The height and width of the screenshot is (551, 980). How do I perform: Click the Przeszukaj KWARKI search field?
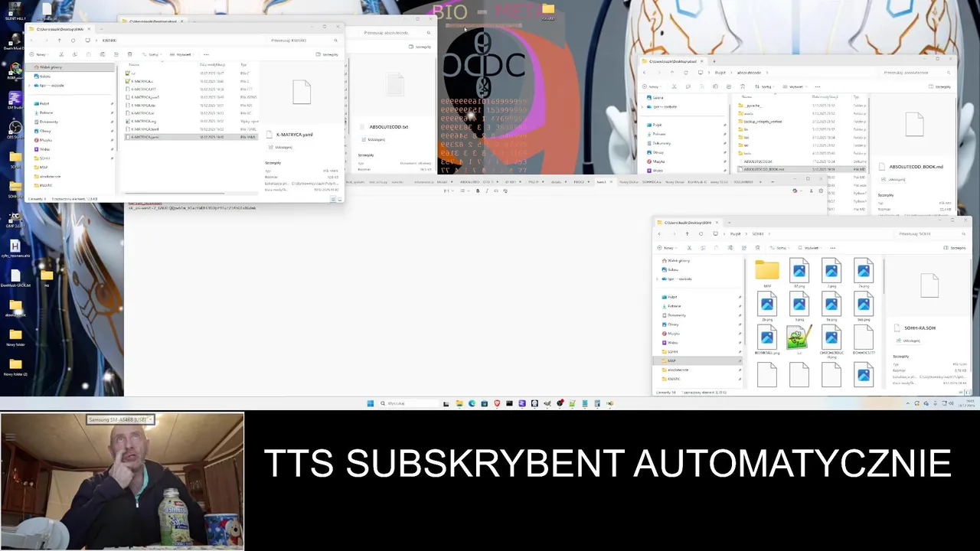tap(301, 41)
